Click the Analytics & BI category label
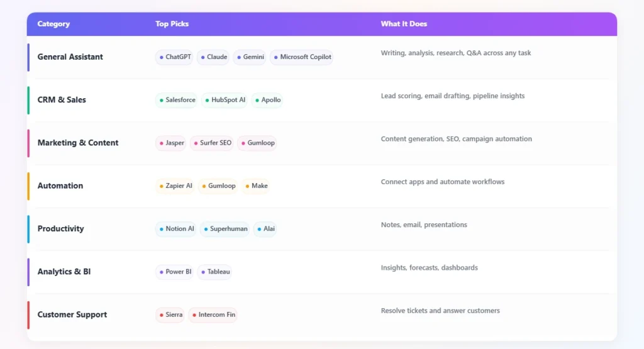Viewport: 644px width, 349px height. tap(64, 272)
